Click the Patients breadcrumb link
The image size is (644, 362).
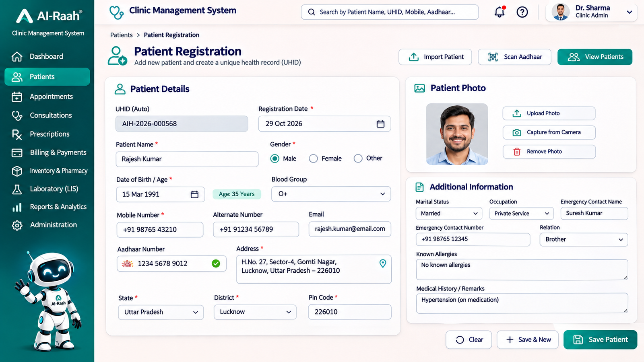click(x=121, y=35)
